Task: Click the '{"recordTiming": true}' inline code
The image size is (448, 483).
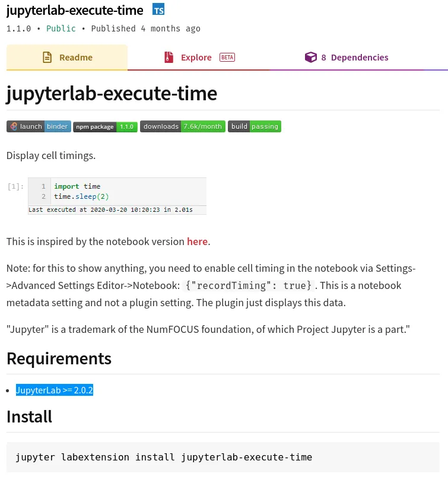Action: tap(249, 285)
